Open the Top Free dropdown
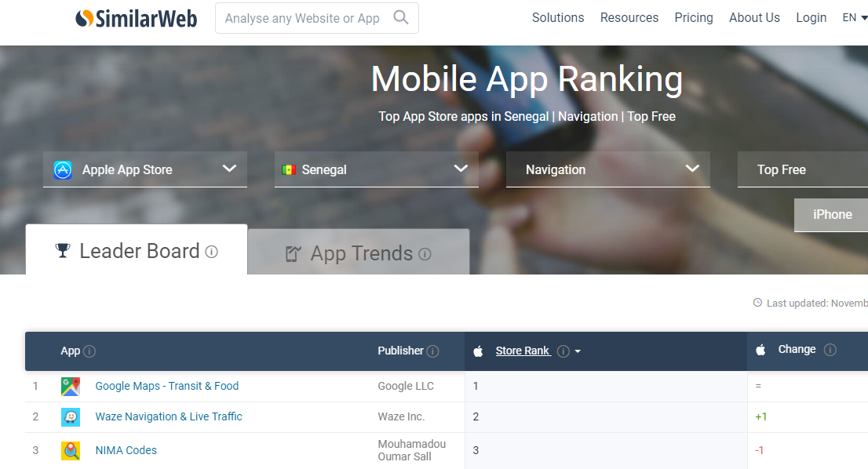Screen dimensions: 868x469 [x=803, y=169]
